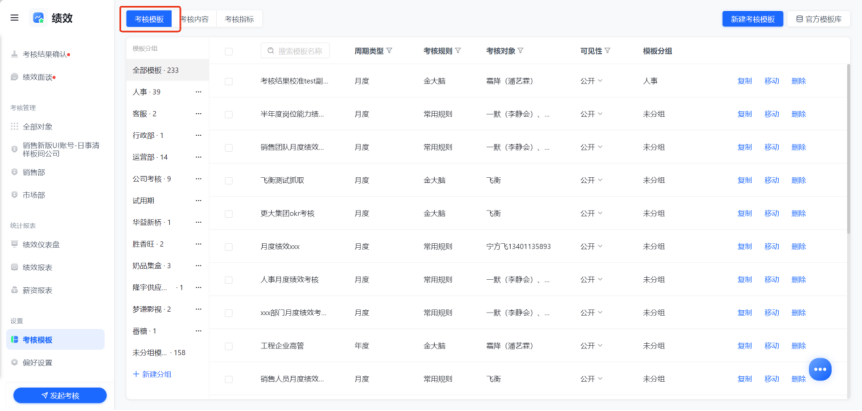Check the box for 人事月度绩效考核 row
Image resolution: width=862 pixels, height=411 pixels.
click(229, 280)
